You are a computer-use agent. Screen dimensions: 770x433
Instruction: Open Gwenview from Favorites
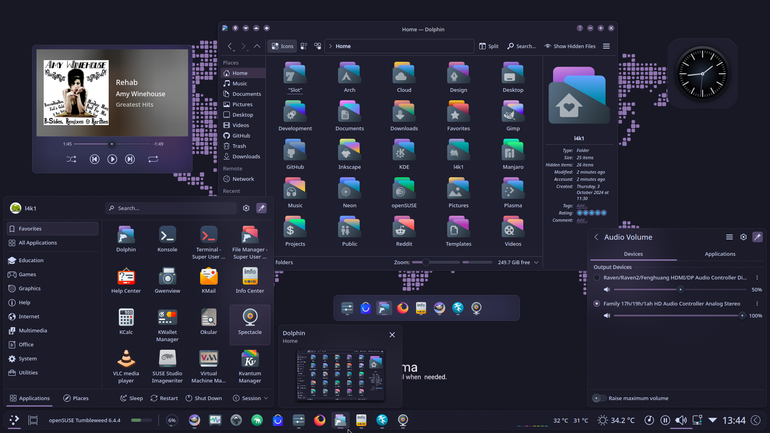pos(167,280)
